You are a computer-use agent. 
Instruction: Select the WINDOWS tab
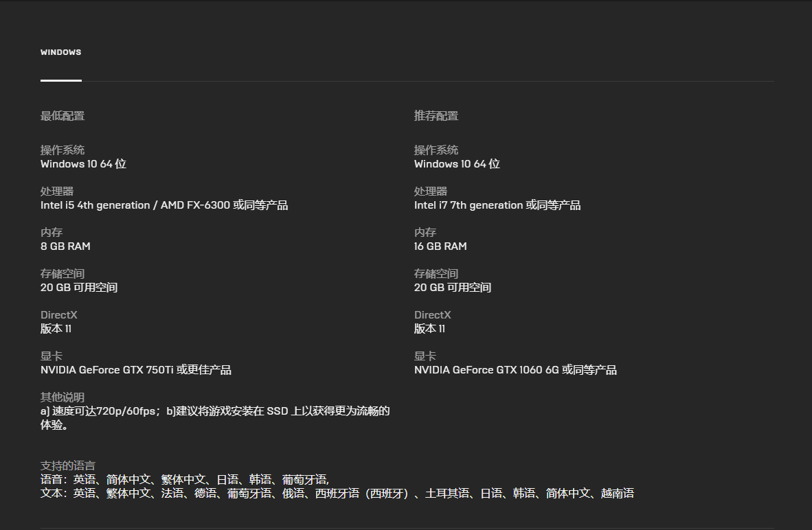[x=60, y=52]
